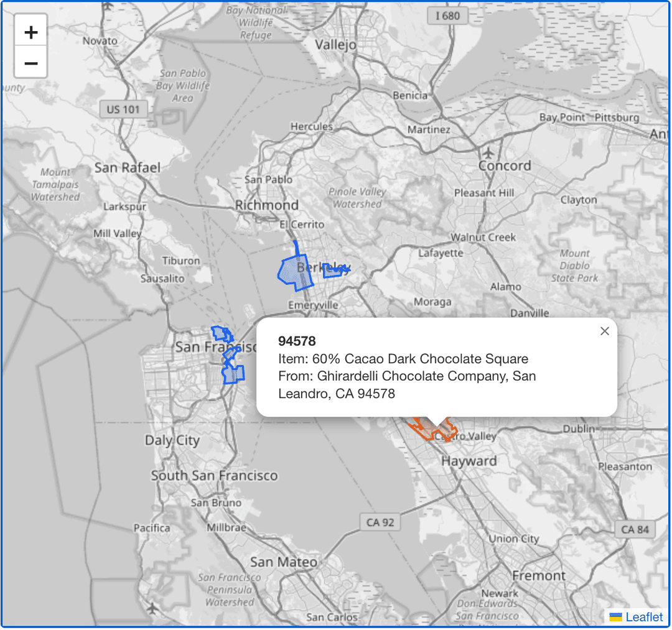Close the 94578 popup
Viewport: 672px width, 630px height.
(x=604, y=331)
